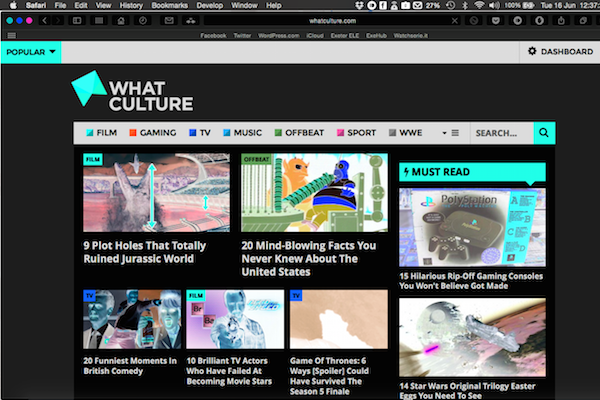Image resolution: width=600 pixels, height=400 pixels.
Task: Open the DASHBOARD link
Action: click(x=567, y=52)
